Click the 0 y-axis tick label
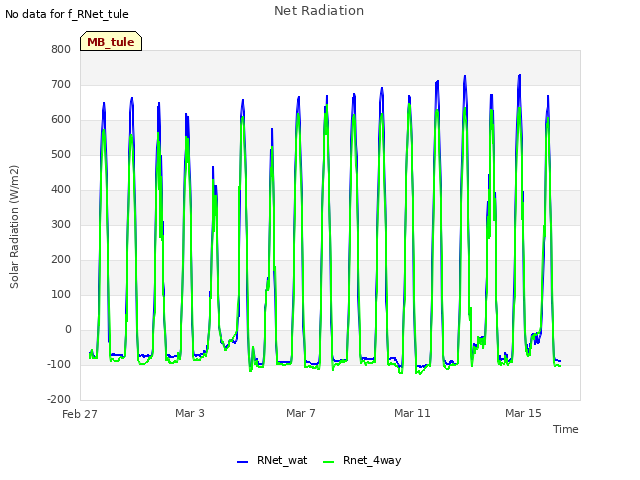The height and width of the screenshot is (480, 640). tap(68, 329)
